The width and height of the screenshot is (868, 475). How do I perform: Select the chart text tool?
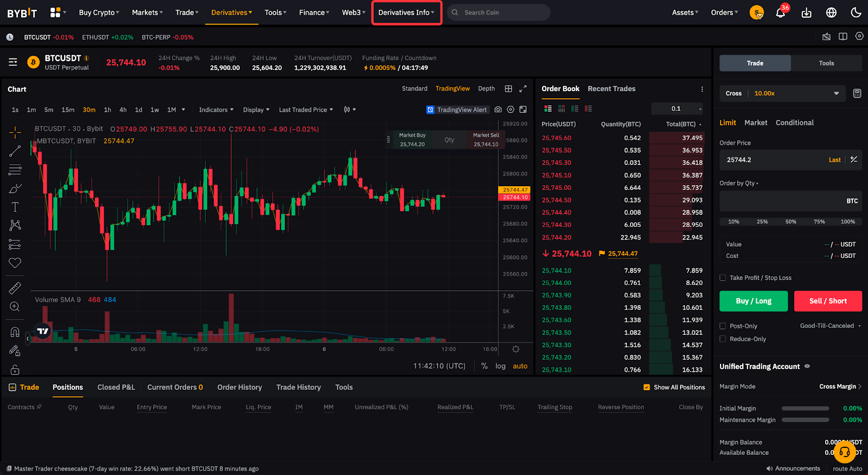point(15,207)
